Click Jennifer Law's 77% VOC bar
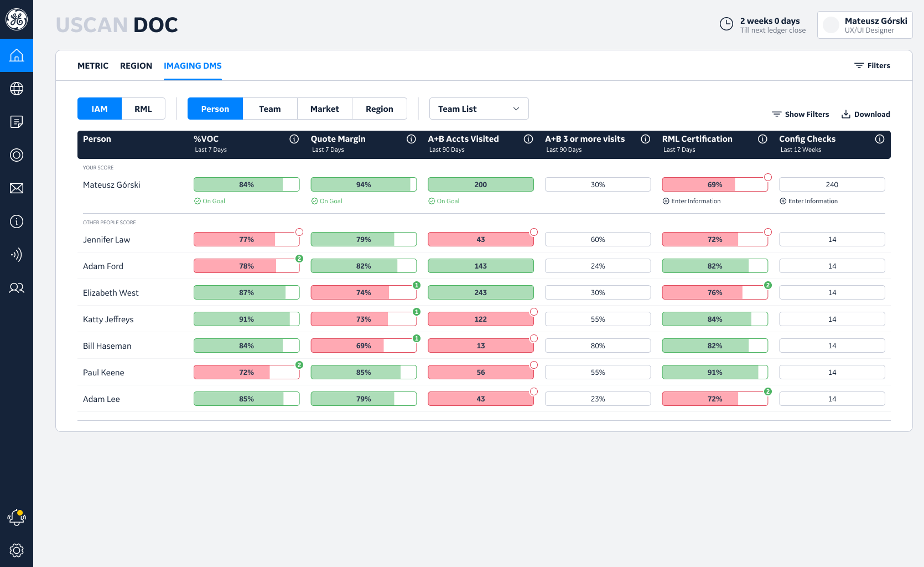Viewport: 924px width, 567px height. coord(246,239)
